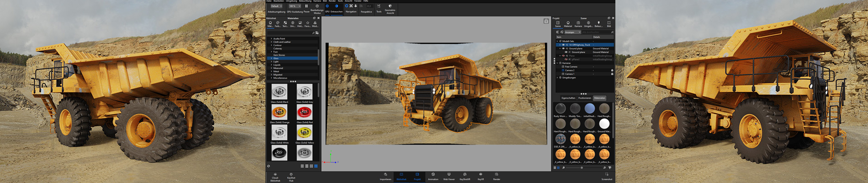Viewport: 868px width, 183px height.
Task: Adjust the material thumbnail size slider
Action: click(x=582, y=168)
